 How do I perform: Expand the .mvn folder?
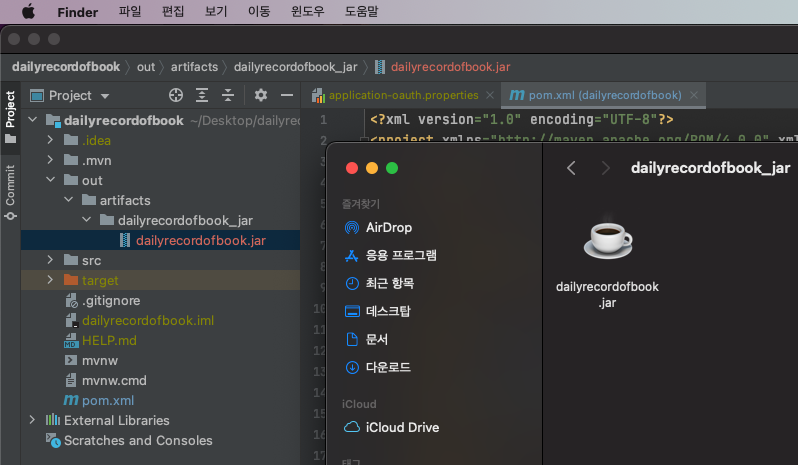pos(50,160)
